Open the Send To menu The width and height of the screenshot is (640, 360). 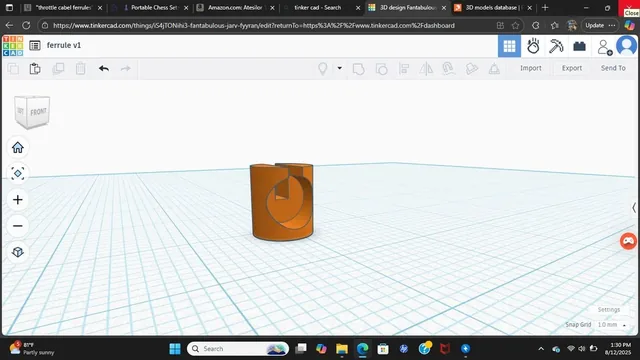tap(613, 68)
